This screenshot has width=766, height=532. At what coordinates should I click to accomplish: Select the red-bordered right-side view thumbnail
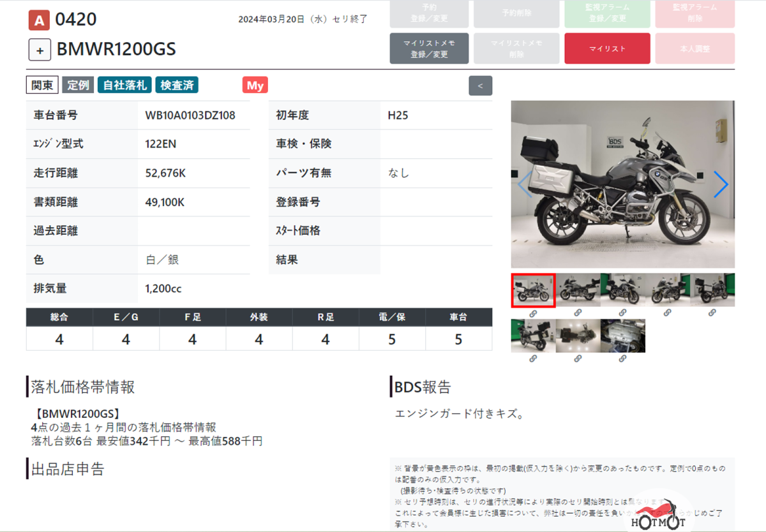click(x=533, y=290)
